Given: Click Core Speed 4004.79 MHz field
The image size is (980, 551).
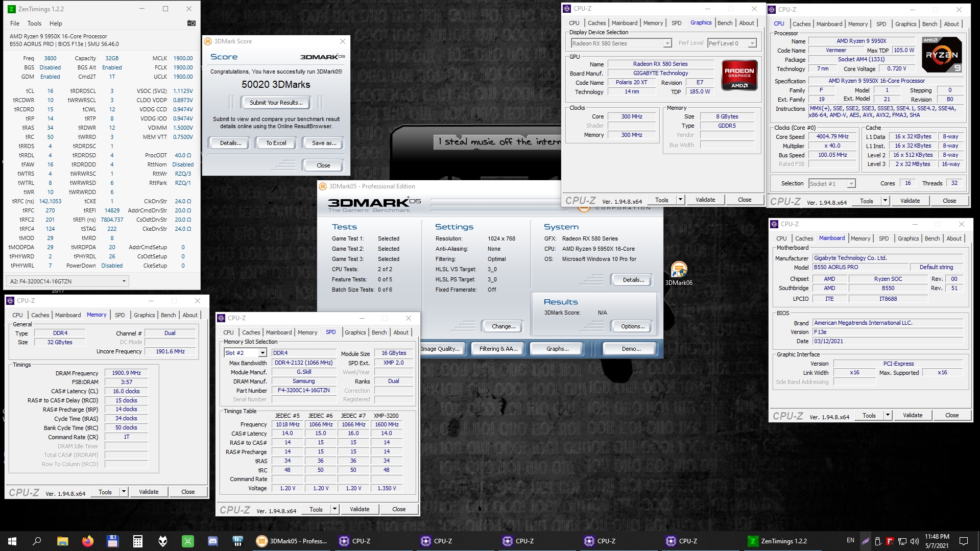Looking at the screenshot, I should click(x=832, y=137).
